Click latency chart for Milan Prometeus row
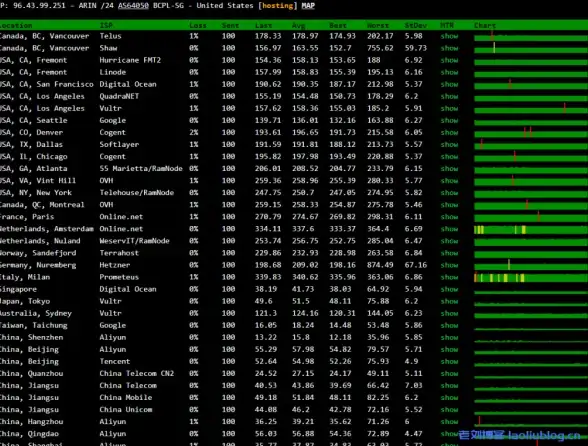This screenshot has width=588, height=446. pos(531,278)
